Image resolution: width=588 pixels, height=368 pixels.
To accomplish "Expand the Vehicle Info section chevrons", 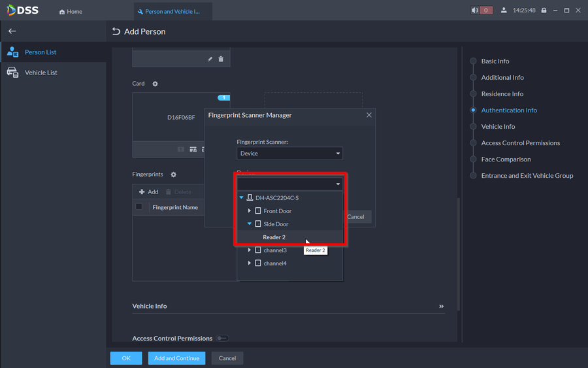I will [x=442, y=306].
